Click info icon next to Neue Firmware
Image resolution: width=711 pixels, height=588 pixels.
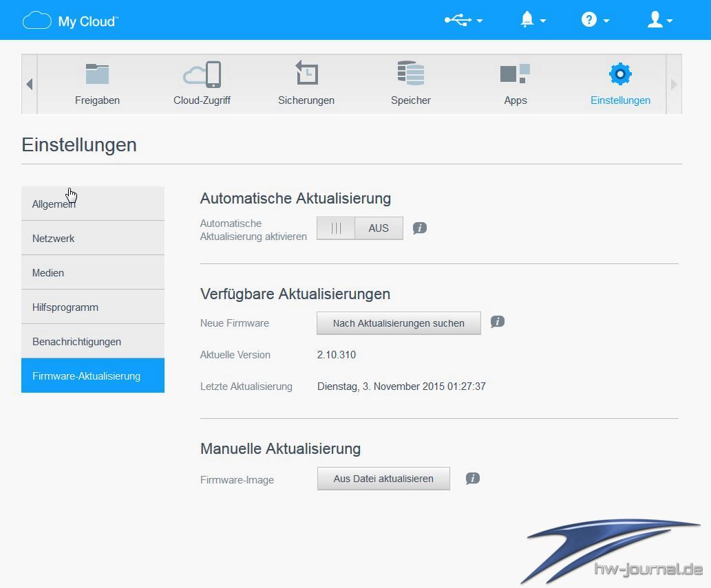(498, 322)
